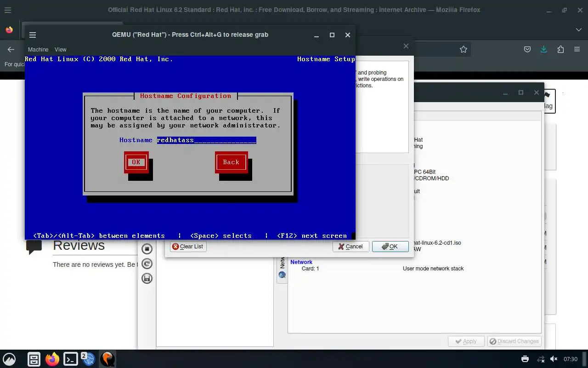Click the reset VM icon in AQEMU toolbar

coord(147,264)
